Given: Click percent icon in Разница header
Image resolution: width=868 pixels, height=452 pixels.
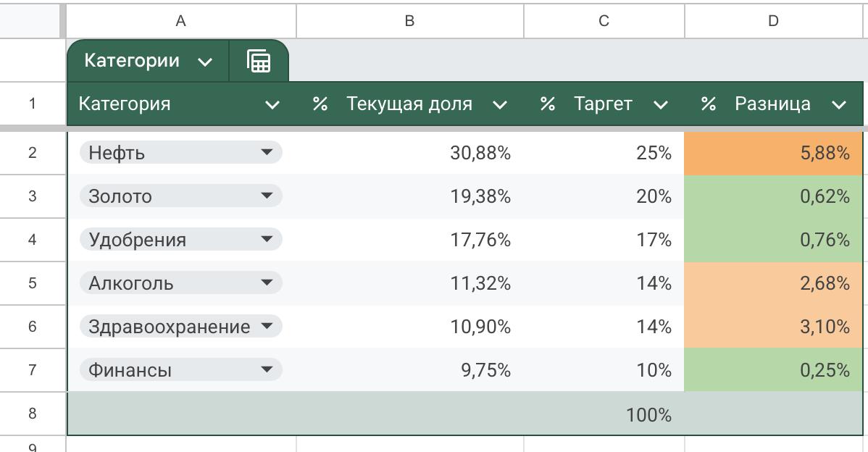Looking at the screenshot, I should coord(708,104).
